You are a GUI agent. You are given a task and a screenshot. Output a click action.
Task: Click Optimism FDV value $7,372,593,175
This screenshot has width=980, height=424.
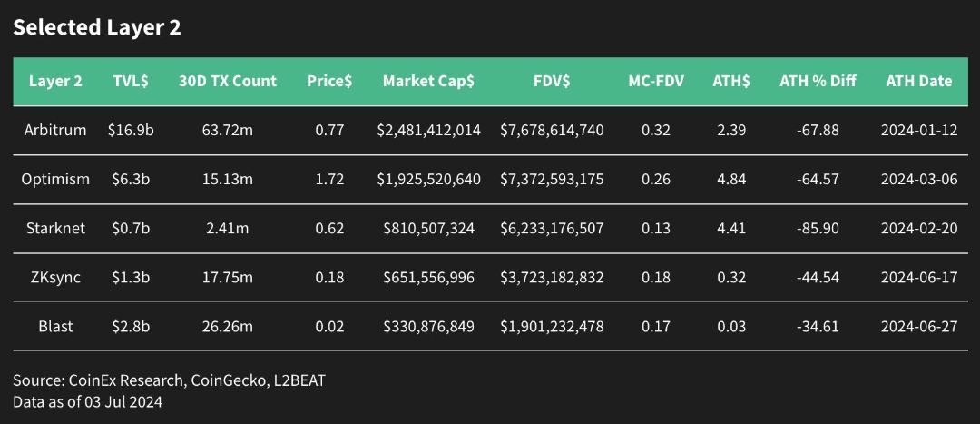point(552,179)
